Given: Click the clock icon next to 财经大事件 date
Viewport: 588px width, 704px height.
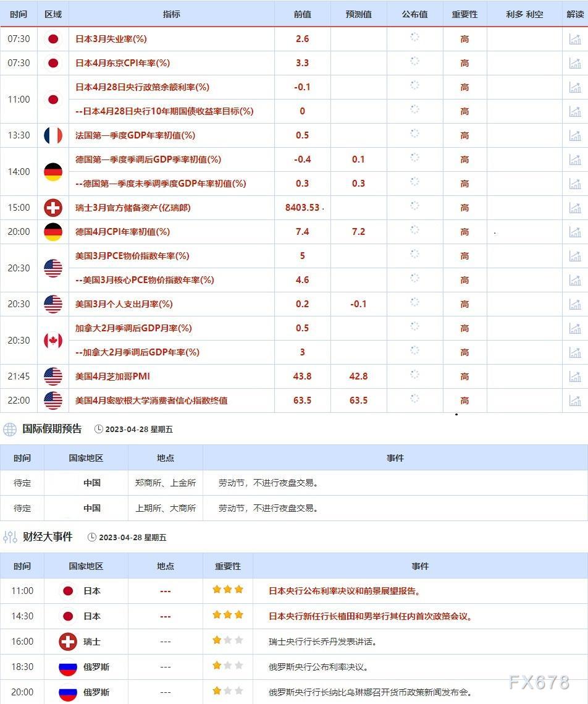Looking at the screenshot, I should [94, 537].
